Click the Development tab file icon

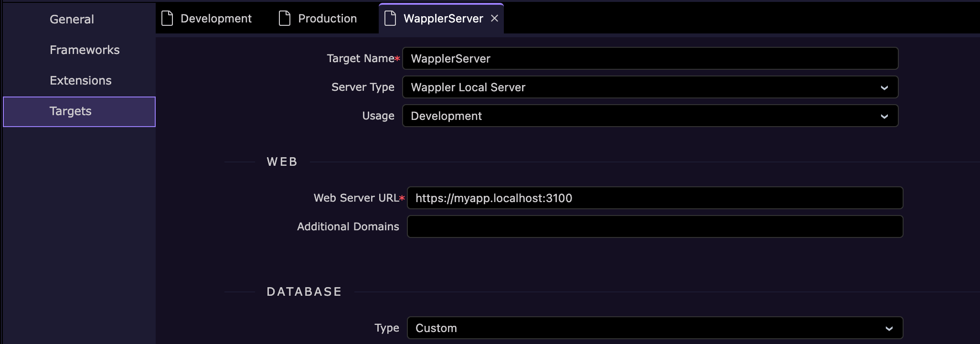(167, 18)
